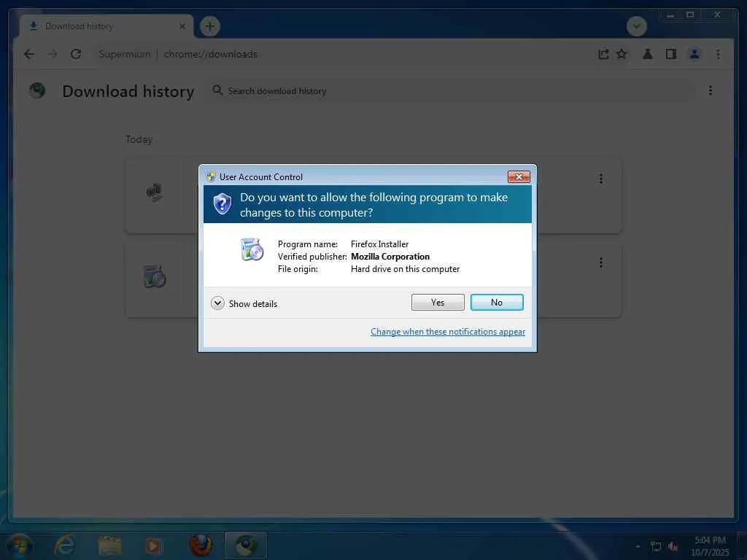Click the 'Hard drive on this computer' text
This screenshot has width=747, height=560.
click(406, 269)
